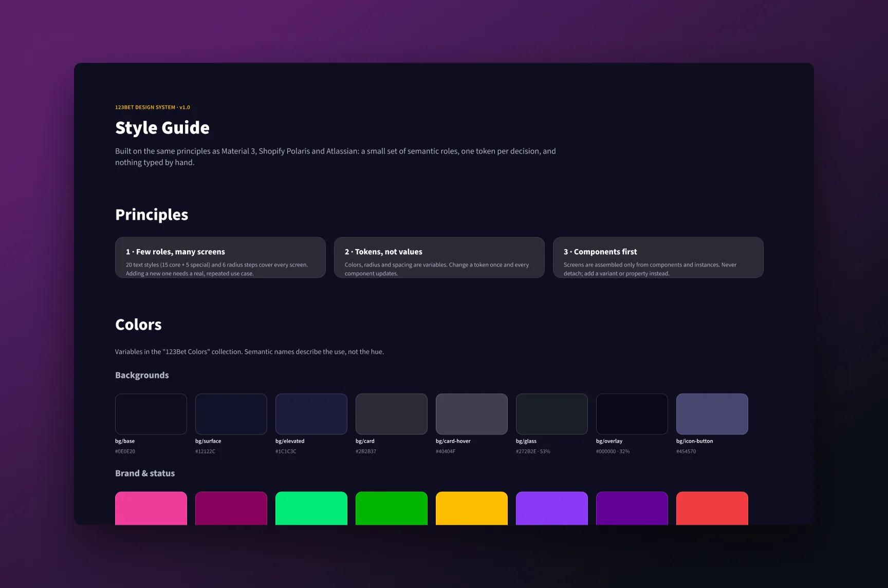Select the dark magenta brand swatch
This screenshot has width=888, height=588.
pos(231,508)
